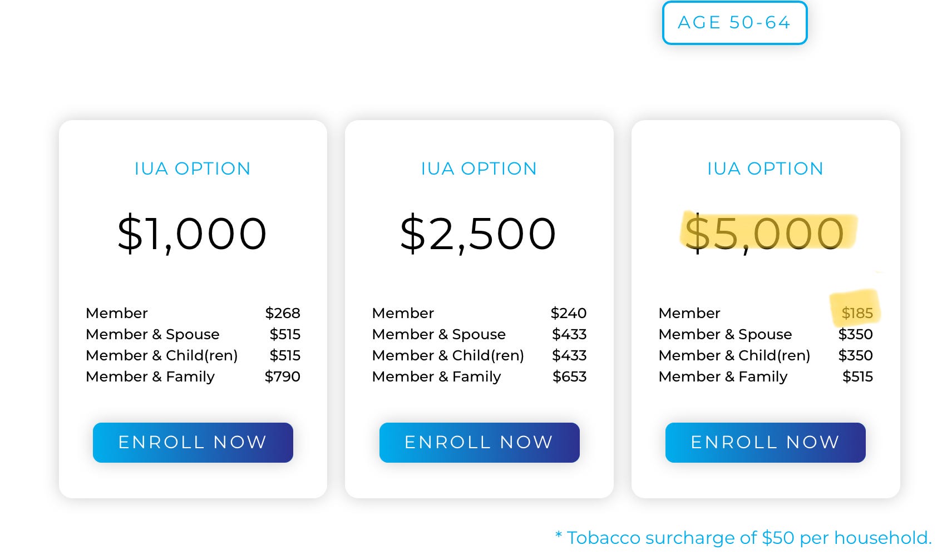937x560 pixels.
Task: Enroll in the $2,500 IUA option
Action: [480, 443]
